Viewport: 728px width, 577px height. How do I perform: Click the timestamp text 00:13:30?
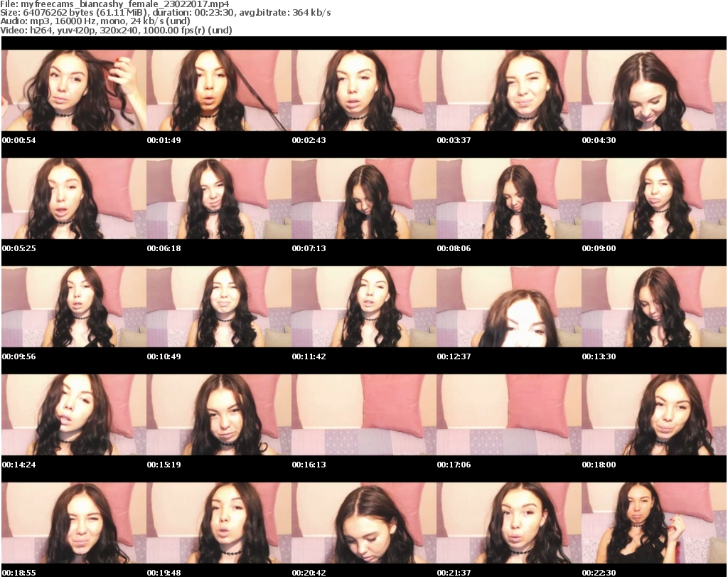pyautogui.click(x=599, y=356)
